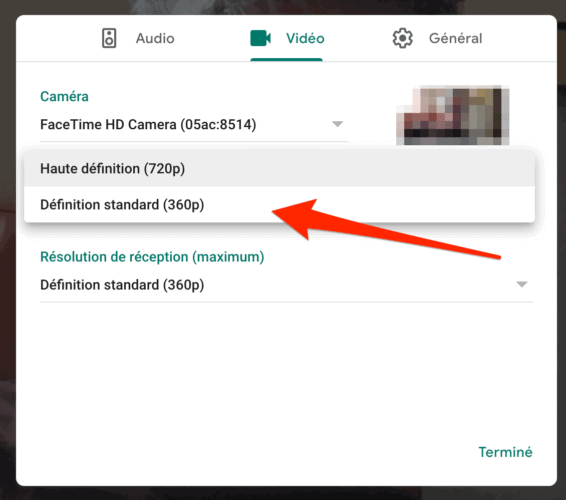Open the FaceTime HD Camera combo box
This screenshot has height=500, width=566.
[x=194, y=125]
